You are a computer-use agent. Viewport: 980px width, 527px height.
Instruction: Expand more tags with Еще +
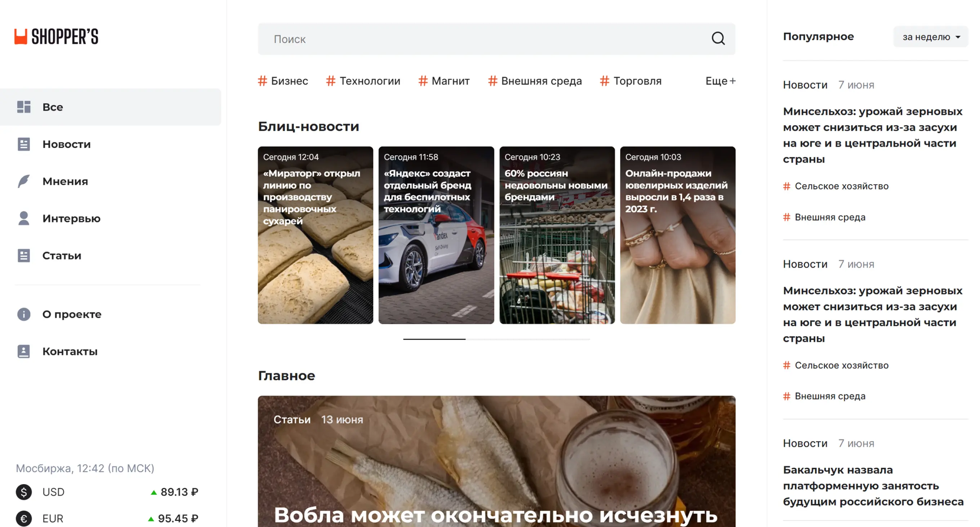(x=720, y=81)
